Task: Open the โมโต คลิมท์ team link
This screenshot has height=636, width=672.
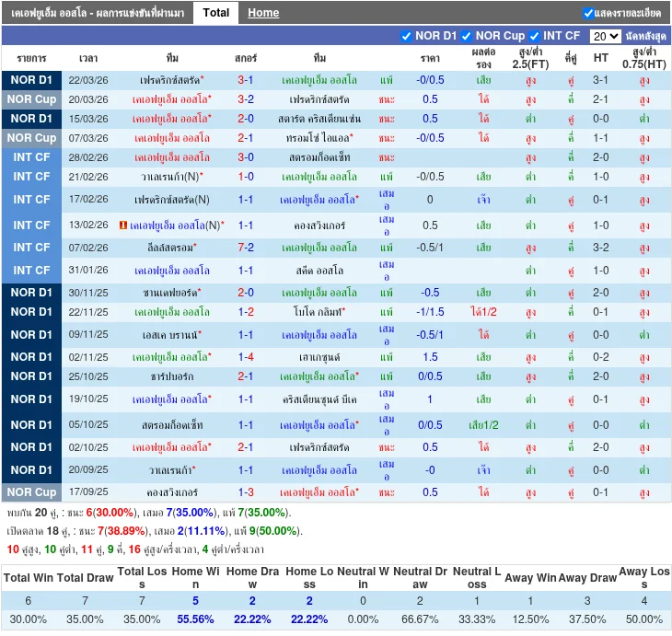Action: click(x=317, y=313)
